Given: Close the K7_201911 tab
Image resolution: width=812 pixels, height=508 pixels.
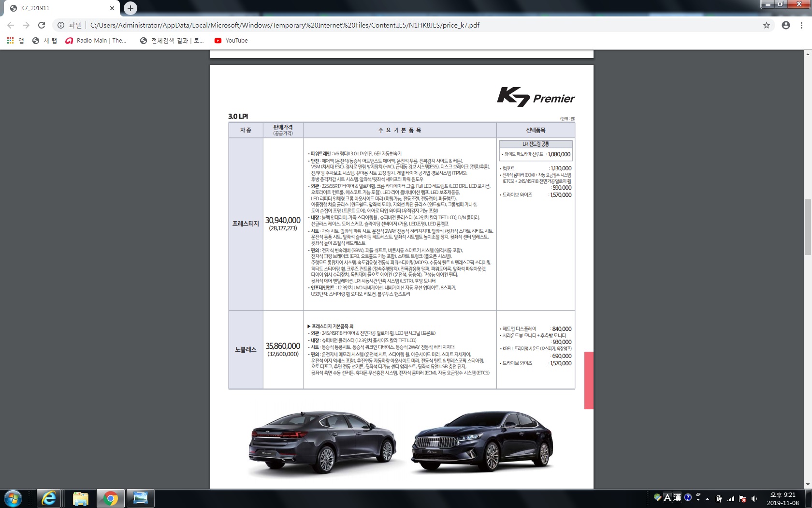Looking at the screenshot, I should [112, 8].
